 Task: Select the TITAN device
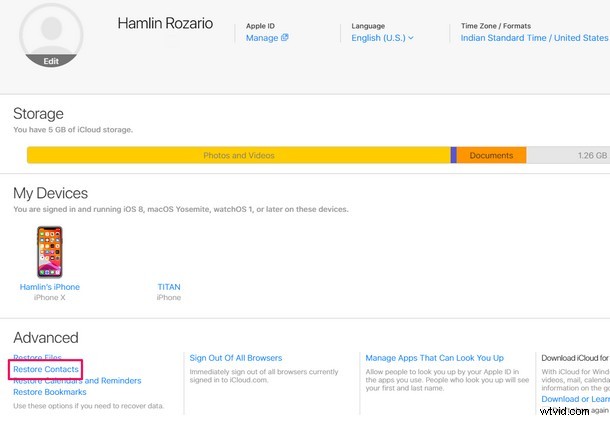[169, 287]
